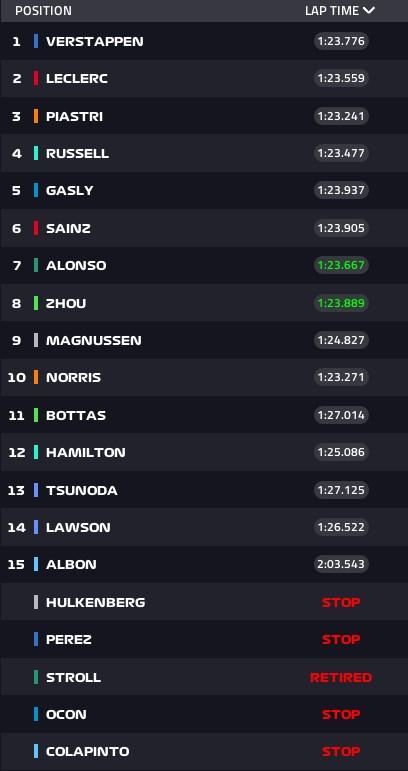
Task: Click Magnussen's grey team color marker
Action: [x=36, y=340]
